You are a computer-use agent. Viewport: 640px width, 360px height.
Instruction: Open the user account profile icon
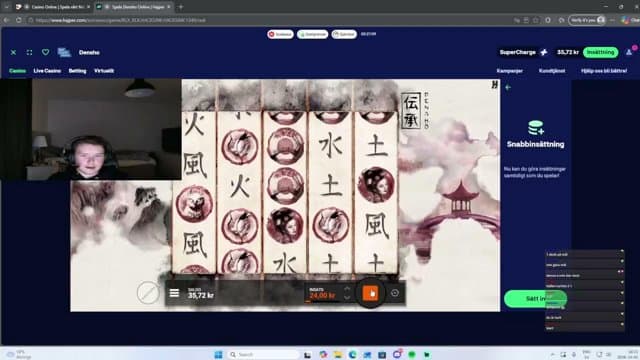pyautogui.click(x=629, y=52)
